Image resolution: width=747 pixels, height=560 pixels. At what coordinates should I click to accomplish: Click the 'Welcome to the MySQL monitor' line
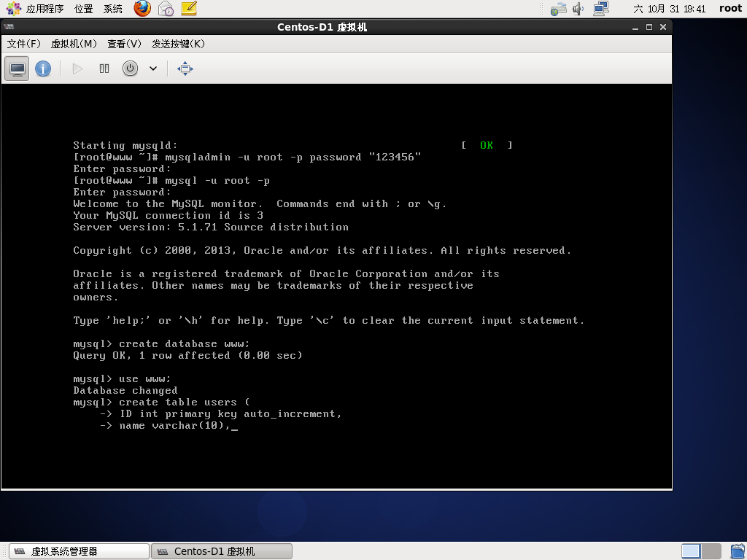point(260,204)
